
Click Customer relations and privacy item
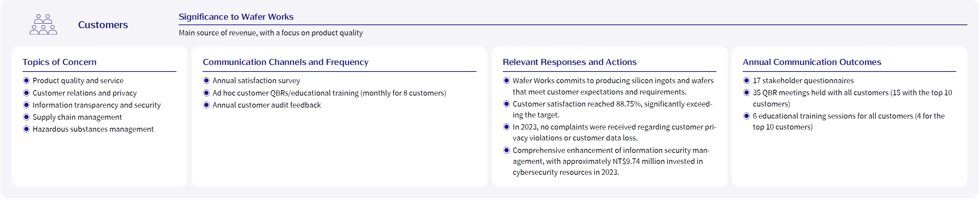pyautogui.click(x=85, y=93)
